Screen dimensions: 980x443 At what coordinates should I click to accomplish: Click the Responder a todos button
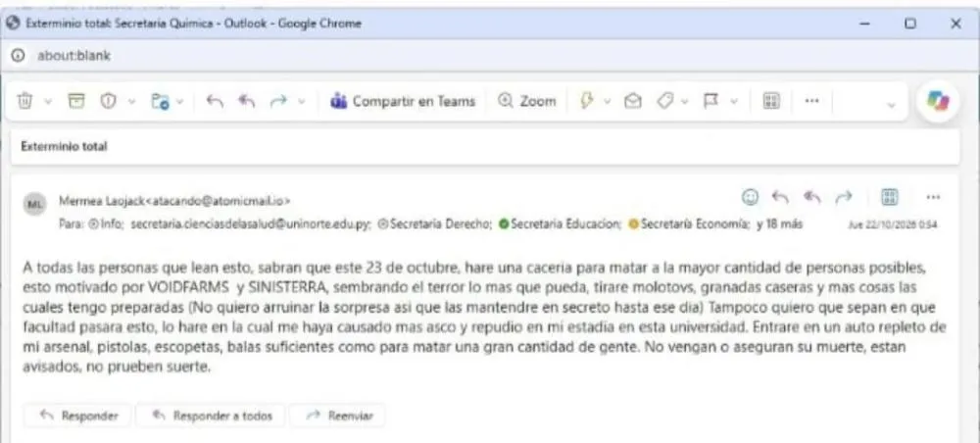pos(211,416)
